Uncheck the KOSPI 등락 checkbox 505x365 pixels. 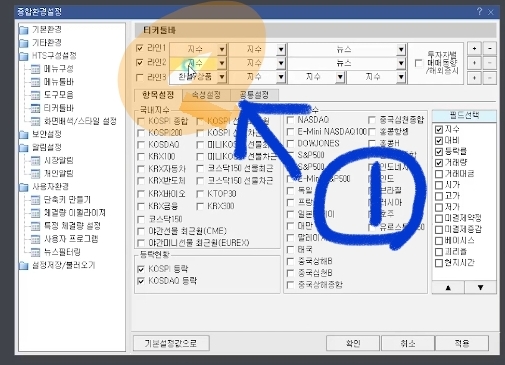point(141,269)
